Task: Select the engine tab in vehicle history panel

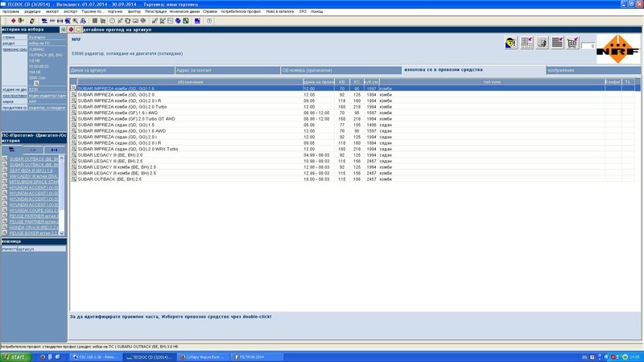Action: (x=33, y=150)
